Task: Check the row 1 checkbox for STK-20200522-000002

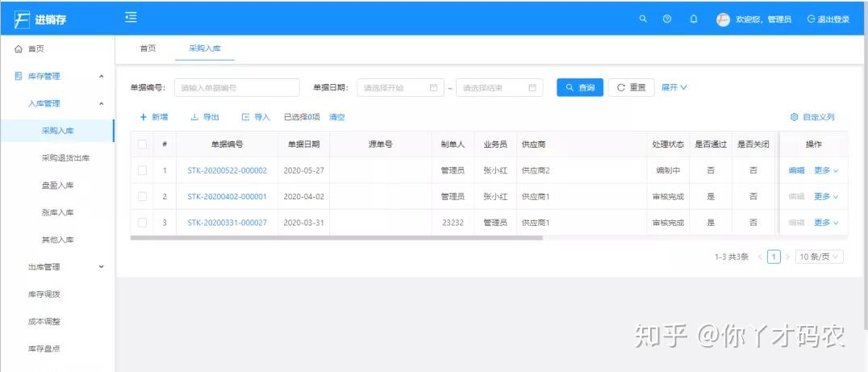Action: pos(142,170)
